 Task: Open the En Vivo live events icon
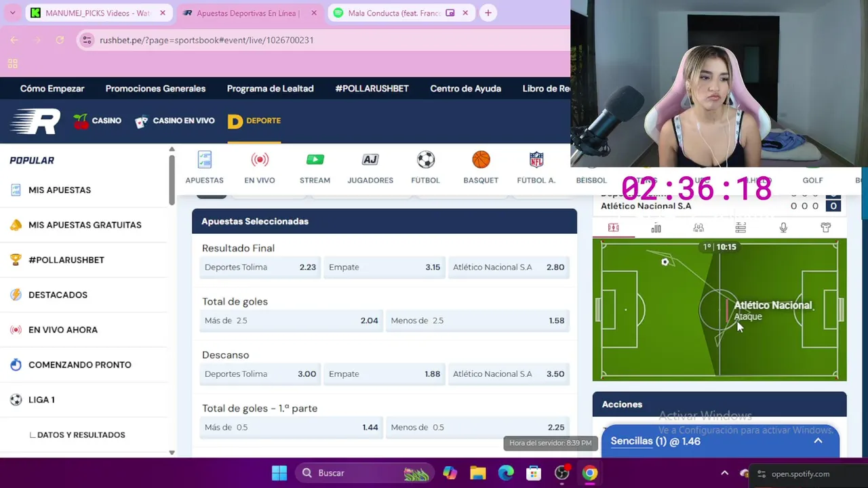(260, 160)
